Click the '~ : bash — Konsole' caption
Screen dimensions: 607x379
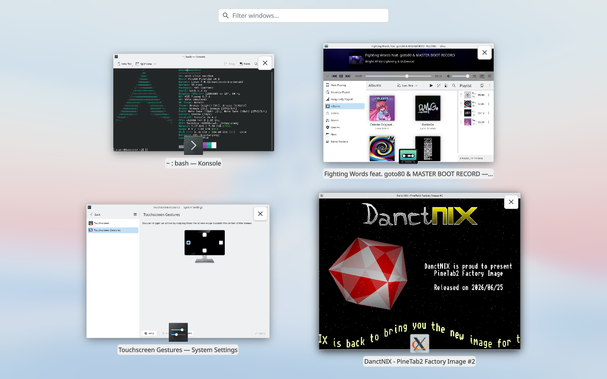[x=194, y=163]
